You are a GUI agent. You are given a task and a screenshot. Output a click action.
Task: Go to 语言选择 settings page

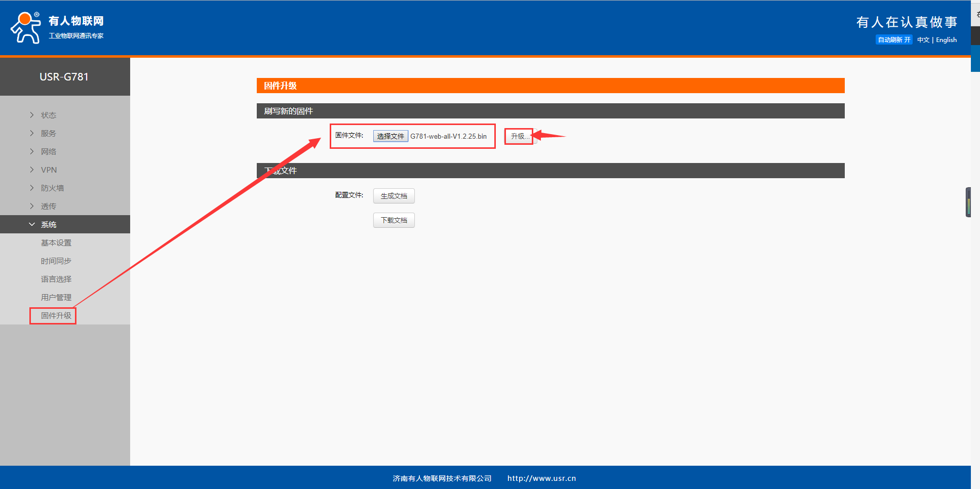[x=56, y=279]
